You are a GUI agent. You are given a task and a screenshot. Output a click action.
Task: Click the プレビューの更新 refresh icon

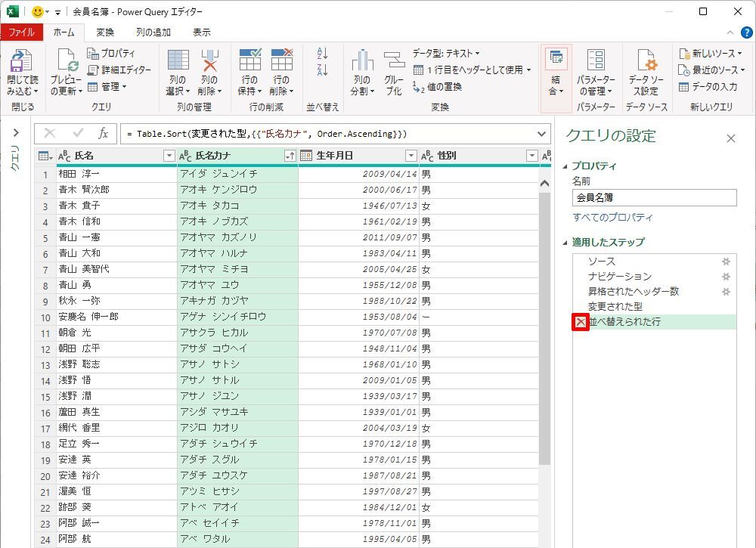tap(66, 61)
